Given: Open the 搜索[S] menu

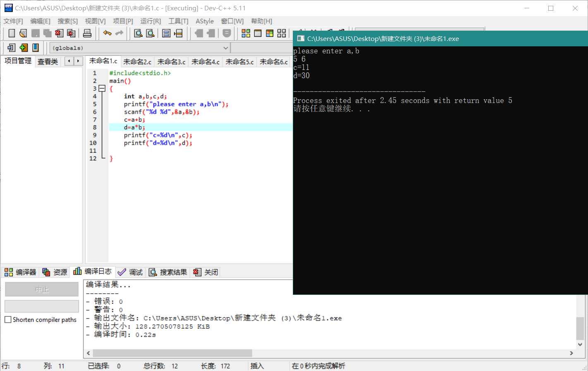Looking at the screenshot, I should coord(67,21).
